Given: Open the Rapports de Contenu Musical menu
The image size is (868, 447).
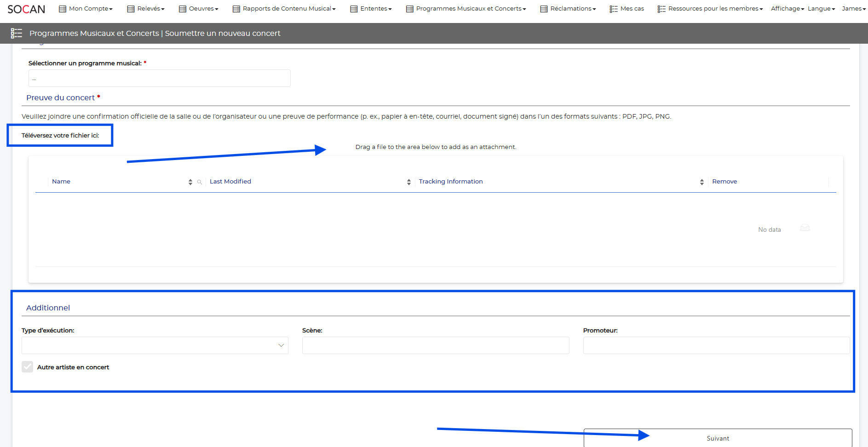Looking at the screenshot, I should pos(284,9).
